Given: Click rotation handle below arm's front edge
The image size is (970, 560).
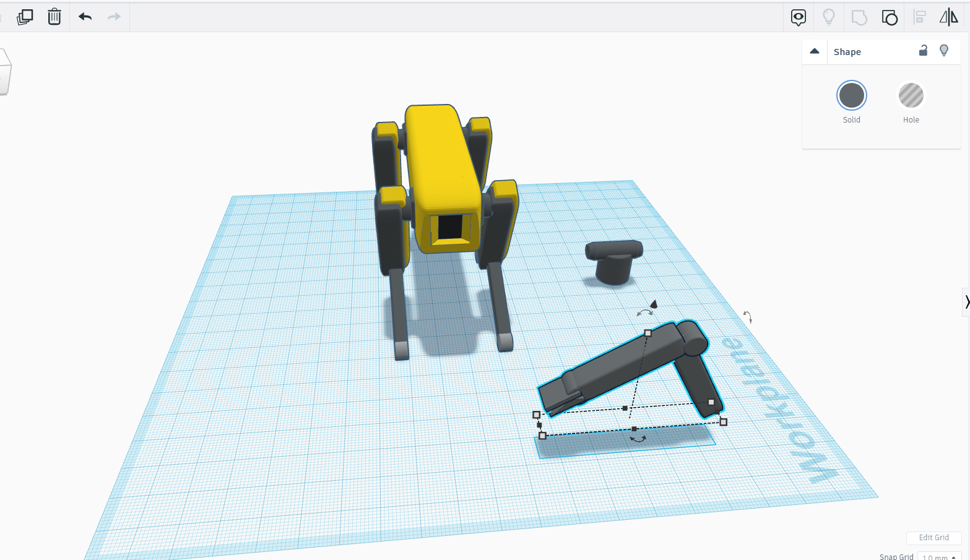Looking at the screenshot, I should tap(638, 439).
